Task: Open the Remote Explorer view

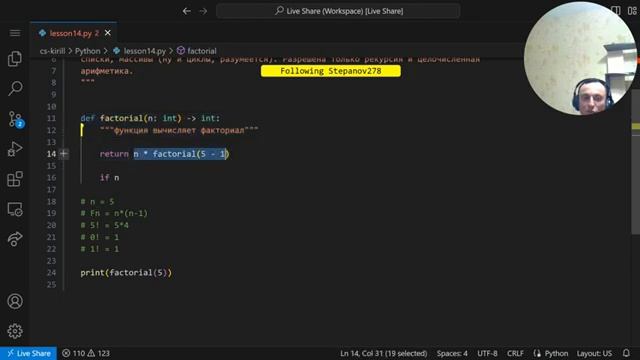Action: pos(15,209)
